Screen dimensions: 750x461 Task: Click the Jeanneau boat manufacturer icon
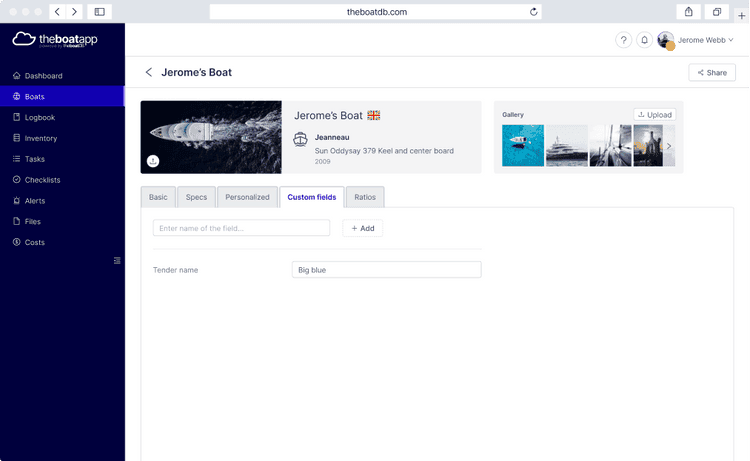click(x=300, y=140)
